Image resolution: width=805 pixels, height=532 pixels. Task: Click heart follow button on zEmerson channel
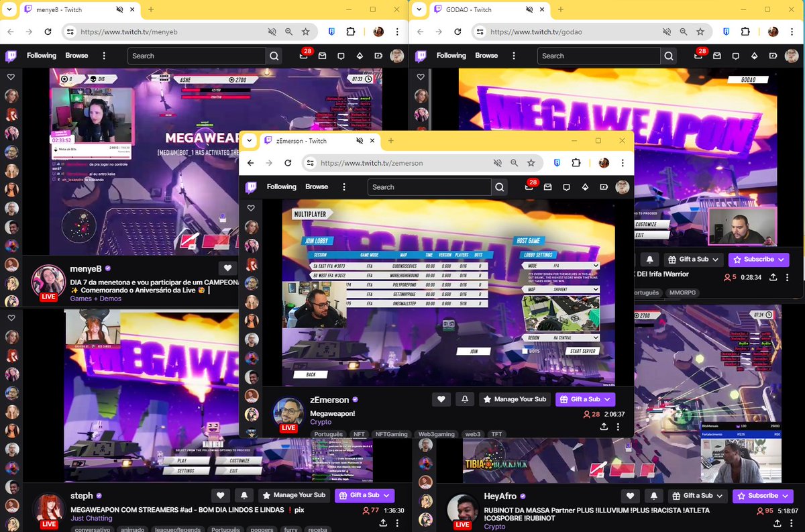(x=441, y=399)
